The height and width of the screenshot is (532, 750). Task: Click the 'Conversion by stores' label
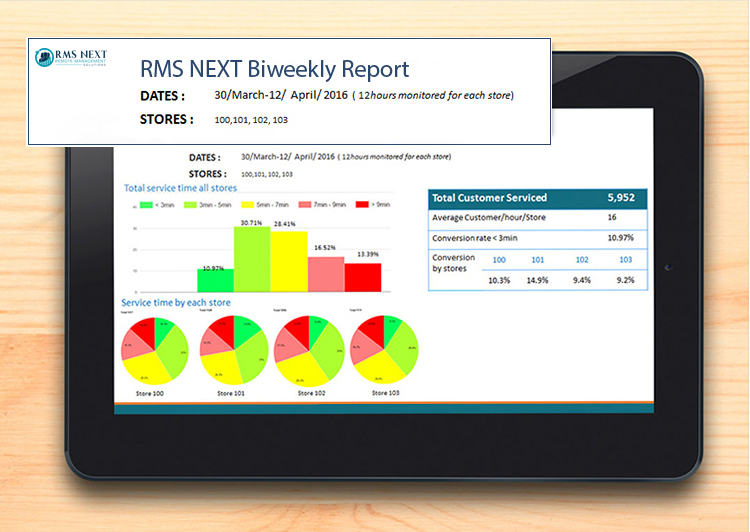453,263
